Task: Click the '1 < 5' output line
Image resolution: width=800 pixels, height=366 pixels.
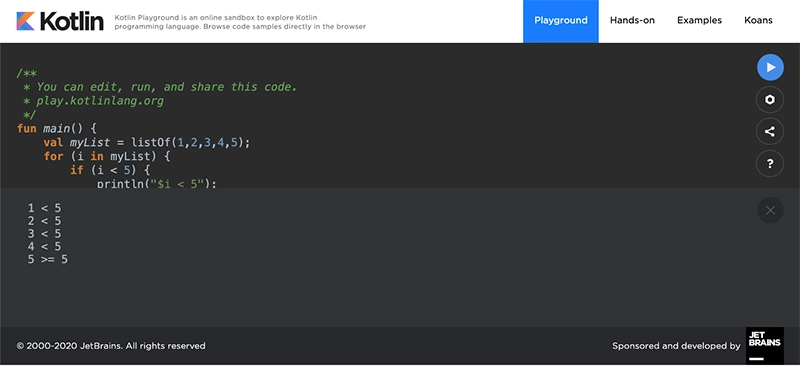Action: coord(44,208)
